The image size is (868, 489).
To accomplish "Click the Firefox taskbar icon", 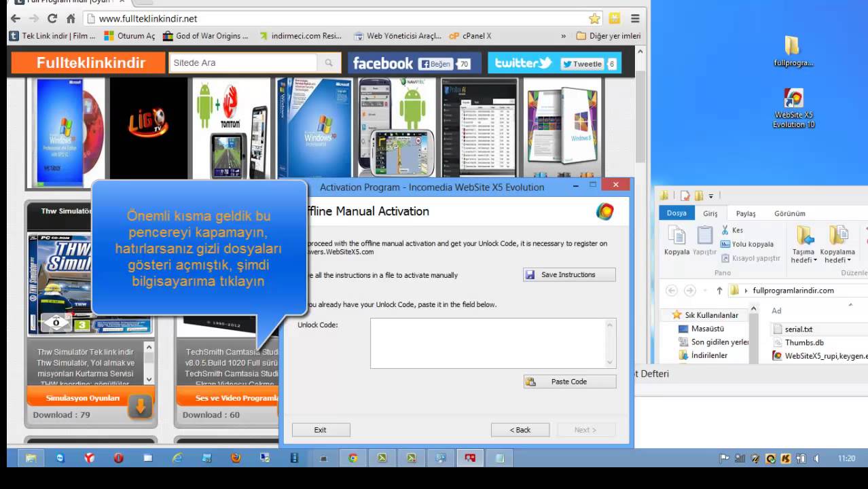I will 235,458.
